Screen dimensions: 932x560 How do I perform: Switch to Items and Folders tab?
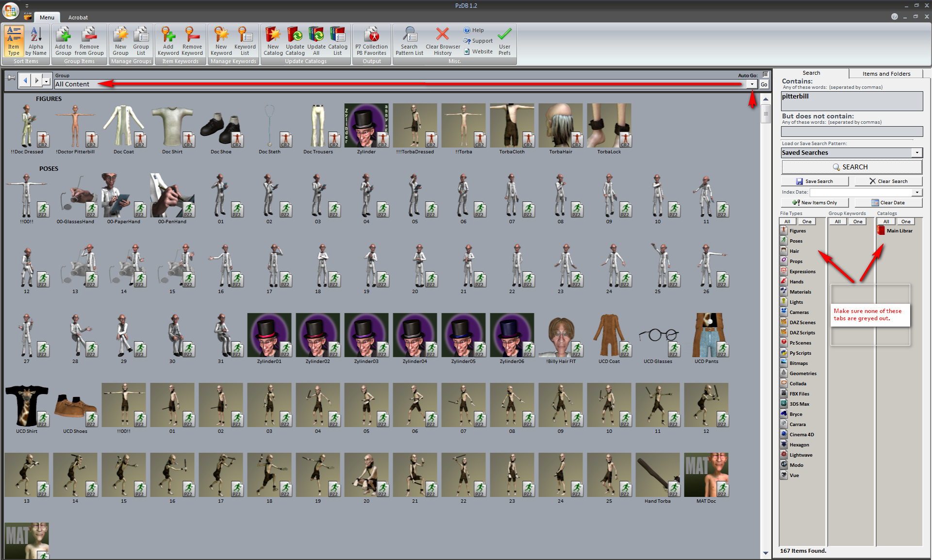[x=886, y=74]
